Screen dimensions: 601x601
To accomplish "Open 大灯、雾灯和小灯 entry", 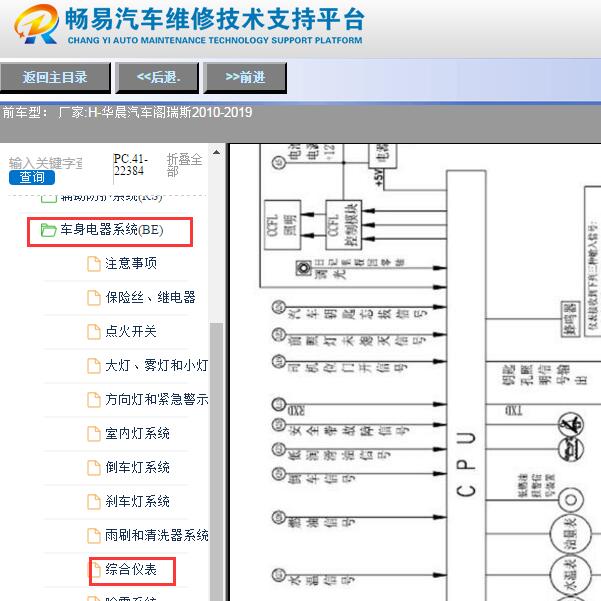I will point(157,365).
